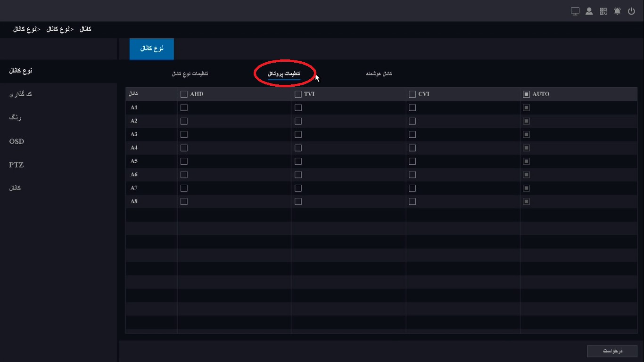Enable AHD for channel A2
Viewport: 644px width, 362px height.
pyautogui.click(x=184, y=121)
